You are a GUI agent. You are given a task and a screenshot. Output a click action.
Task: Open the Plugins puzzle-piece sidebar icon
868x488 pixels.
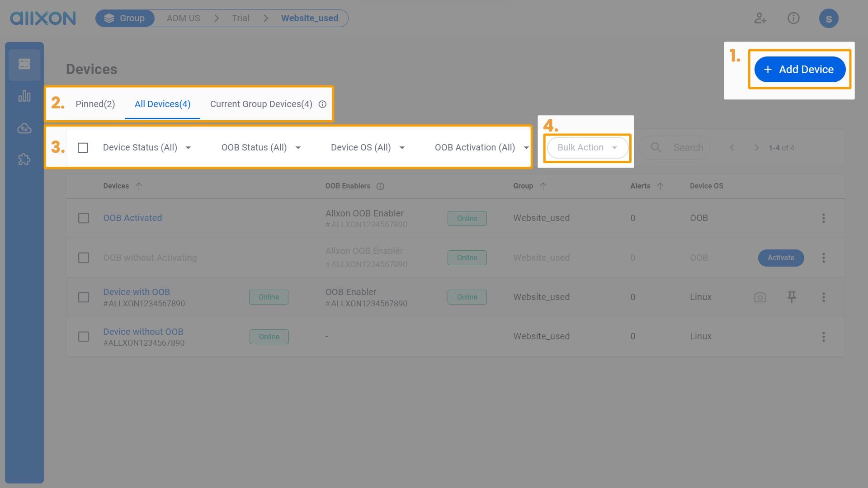pos(24,160)
